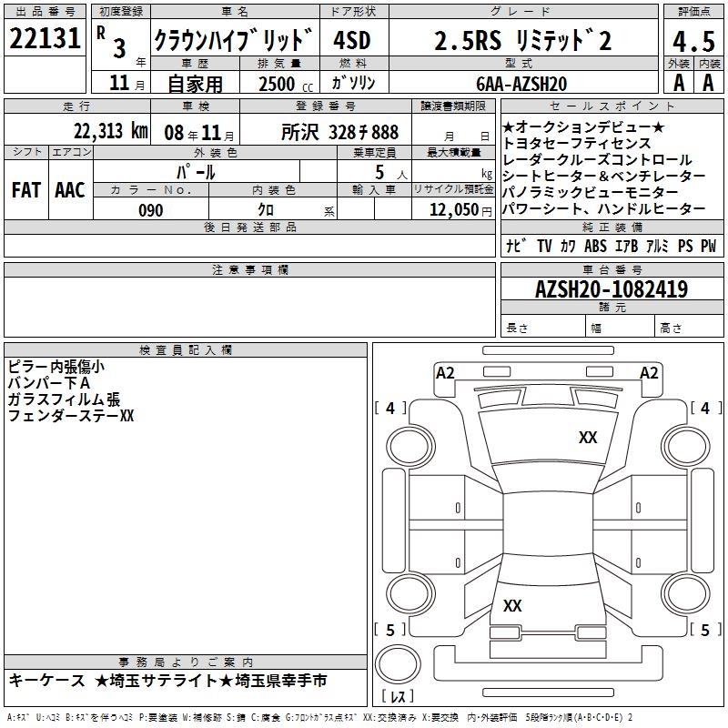Viewport: 728px width, 728px height.
Task: Select the XX mark near the windshield
Action: (588, 438)
